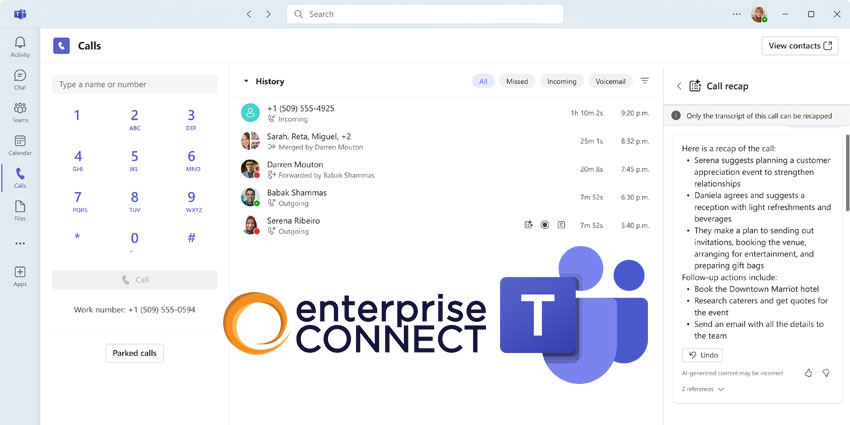
Task: Click the Microsoft Teams logo icon
Action: pyautogui.click(x=20, y=14)
